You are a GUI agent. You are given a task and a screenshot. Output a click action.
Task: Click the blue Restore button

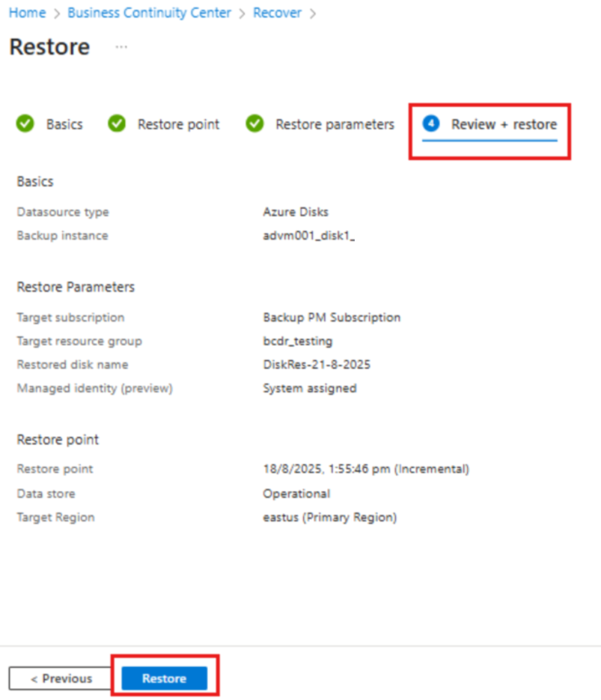(164, 678)
